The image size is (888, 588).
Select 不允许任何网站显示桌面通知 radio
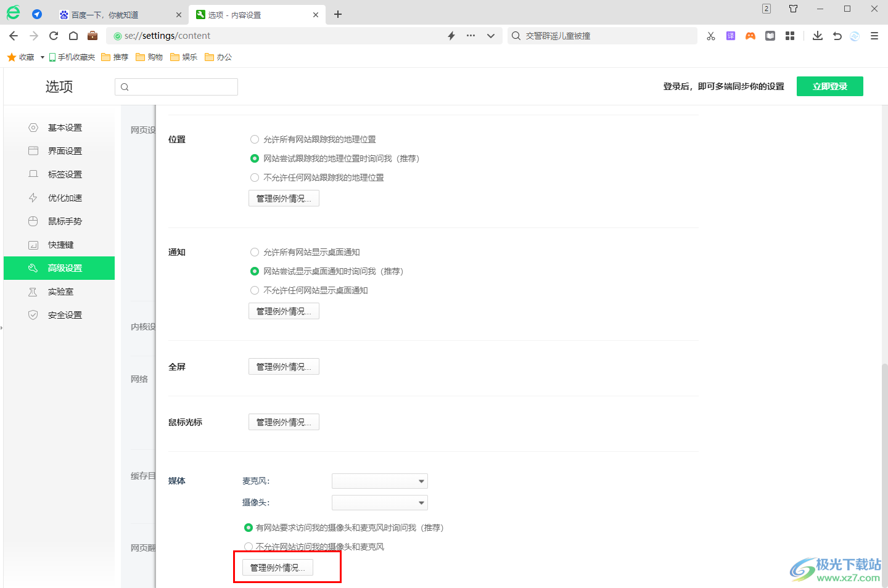coord(255,290)
